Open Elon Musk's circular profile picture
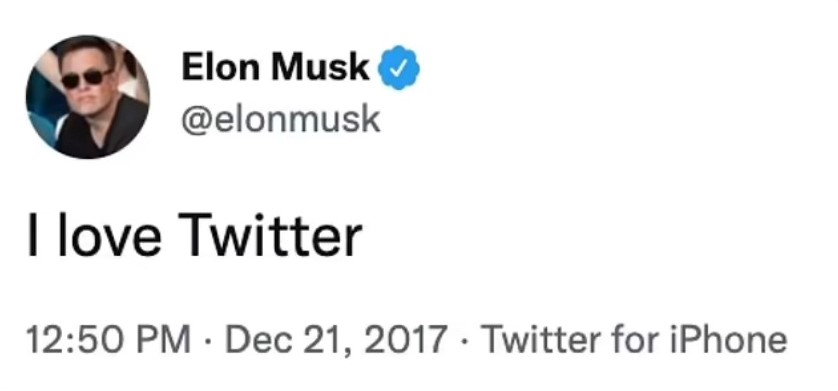This screenshot has height=391, width=838. (88, 97)
